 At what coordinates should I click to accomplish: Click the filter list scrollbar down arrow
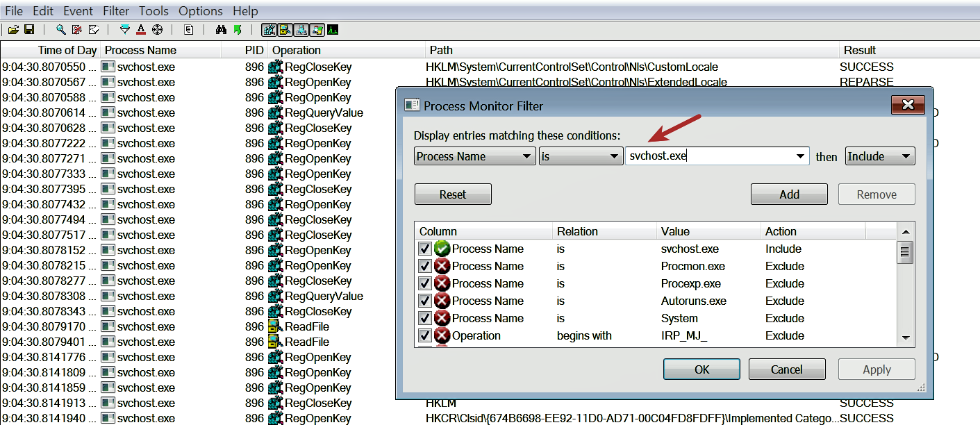(x=906, y=337)
